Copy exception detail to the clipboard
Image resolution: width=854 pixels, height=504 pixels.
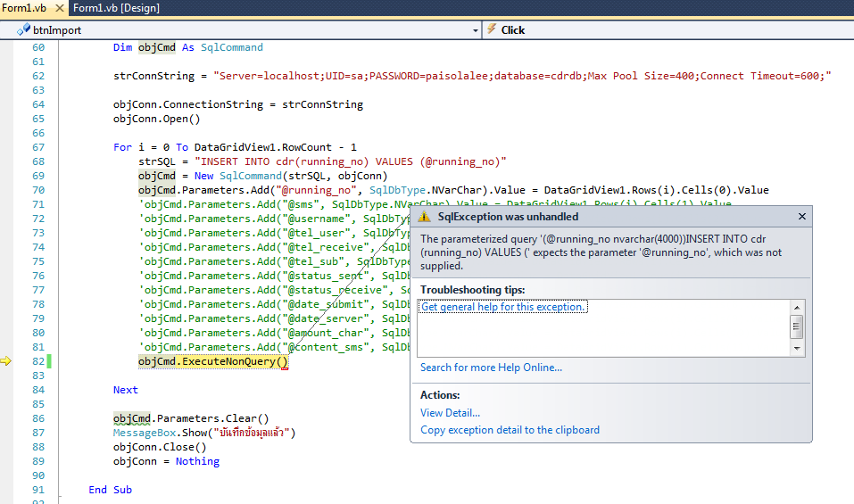tap(510, 430)
